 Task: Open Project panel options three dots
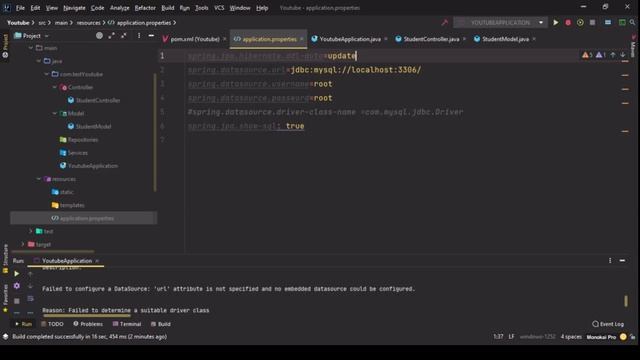tap(139, 36)
